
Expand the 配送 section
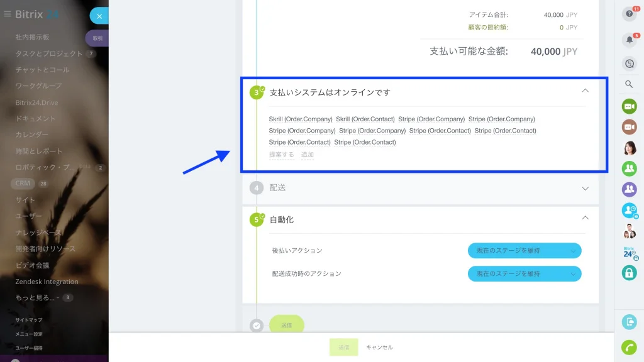click(x=586, y=189)
